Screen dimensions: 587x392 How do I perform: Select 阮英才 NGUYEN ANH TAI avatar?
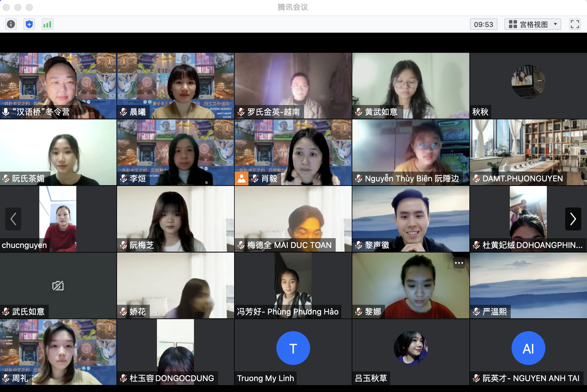[x=528, y=348]
